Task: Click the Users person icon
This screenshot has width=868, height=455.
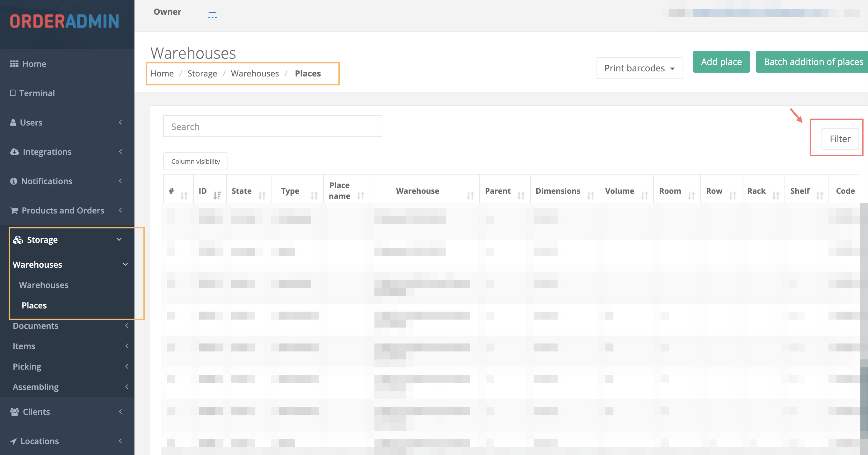Action: pyautogui.click(x=13, y=122)
